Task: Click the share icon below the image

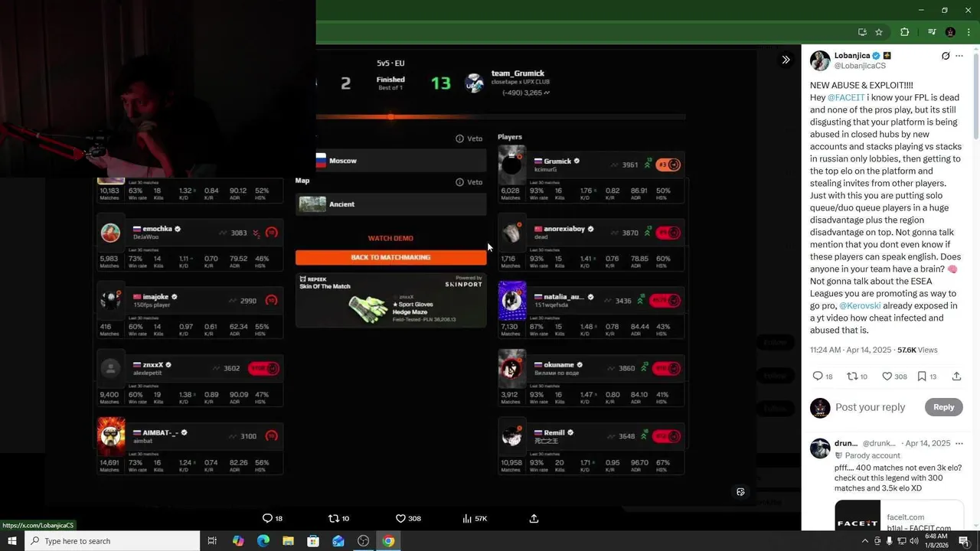Action: tap(534, 518)
